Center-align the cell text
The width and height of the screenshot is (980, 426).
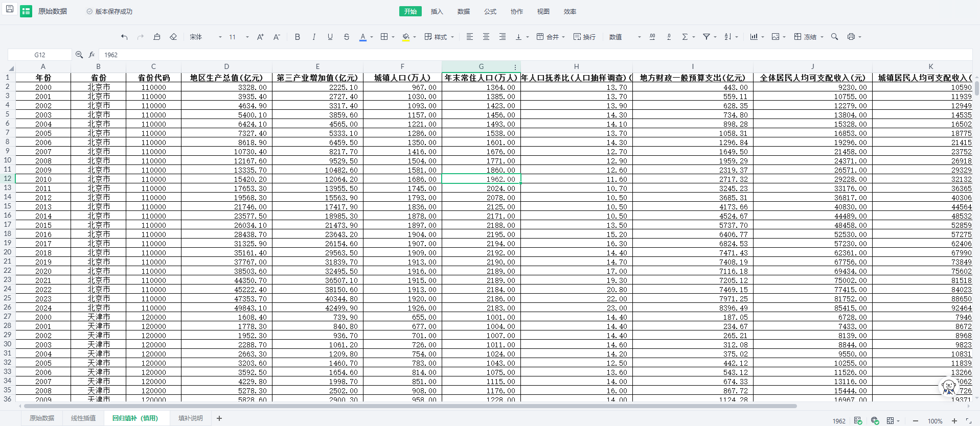click(x=486, y=37)
